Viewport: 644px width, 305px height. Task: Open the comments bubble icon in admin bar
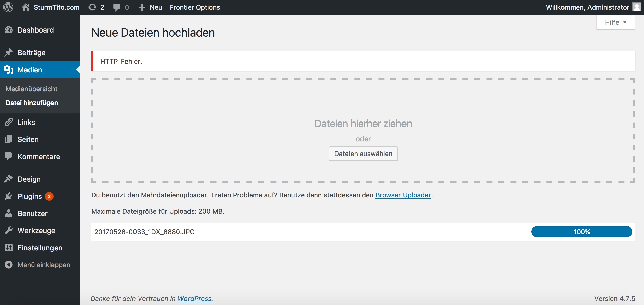click(x=117, y=7)
